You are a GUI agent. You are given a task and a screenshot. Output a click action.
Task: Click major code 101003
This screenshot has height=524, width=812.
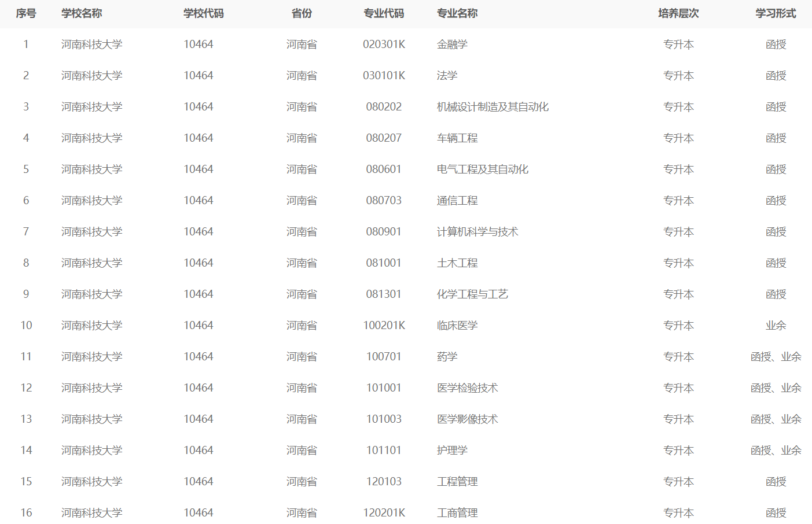[384, 419]
